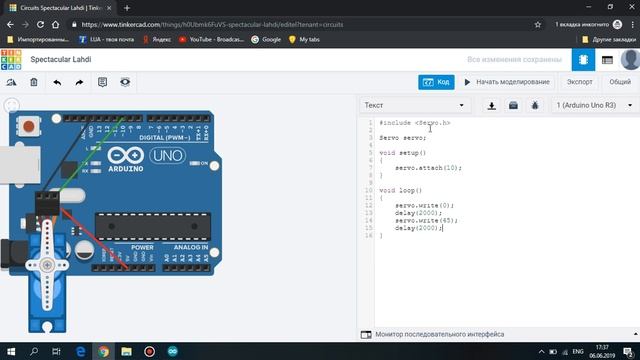The image size is (640, 360).
Task: Expand serial monitor using the corner arrow
Action: click(635, 334)
